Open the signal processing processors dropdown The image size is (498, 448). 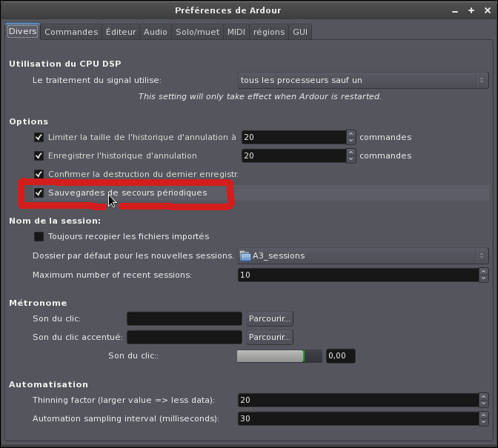pos(362,80)
